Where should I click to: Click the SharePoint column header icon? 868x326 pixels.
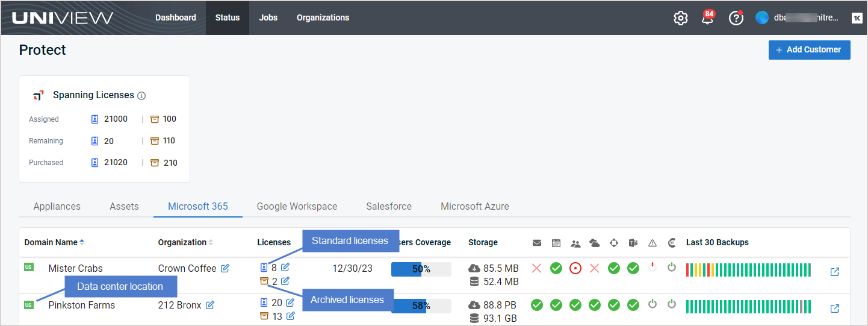[x=614, y=243]
